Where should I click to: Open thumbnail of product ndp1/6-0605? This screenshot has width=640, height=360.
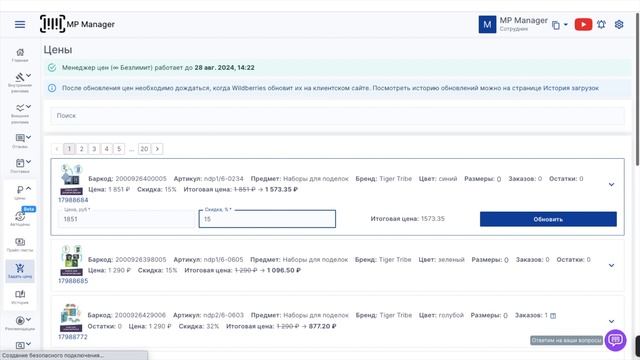pos(71,260)
